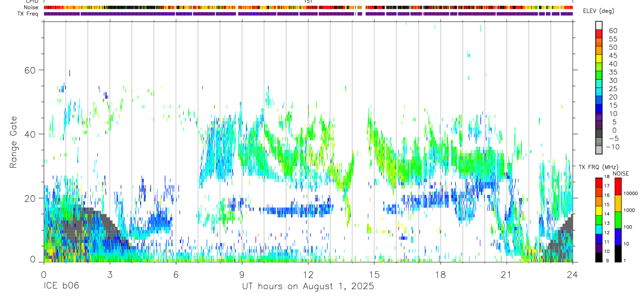Click the 'ICE b06' radar label
The image size is (644, 297).
pos(61,287)
